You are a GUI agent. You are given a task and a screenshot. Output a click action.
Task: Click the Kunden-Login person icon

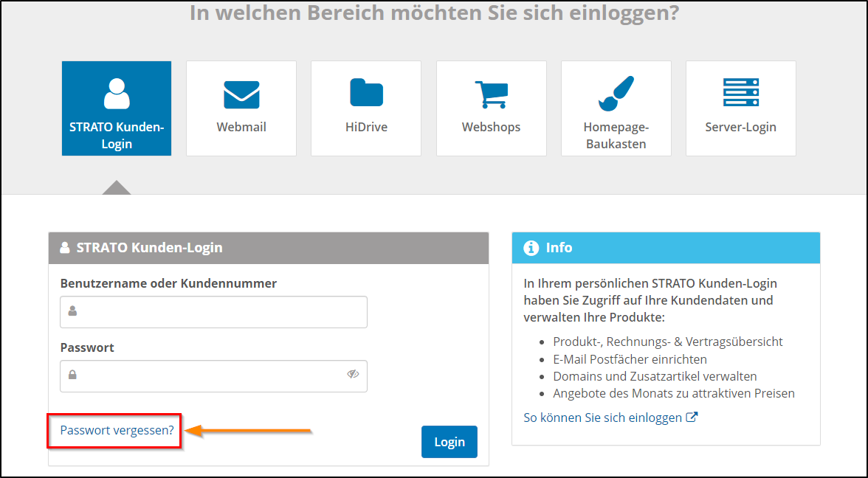pos(117,94)
